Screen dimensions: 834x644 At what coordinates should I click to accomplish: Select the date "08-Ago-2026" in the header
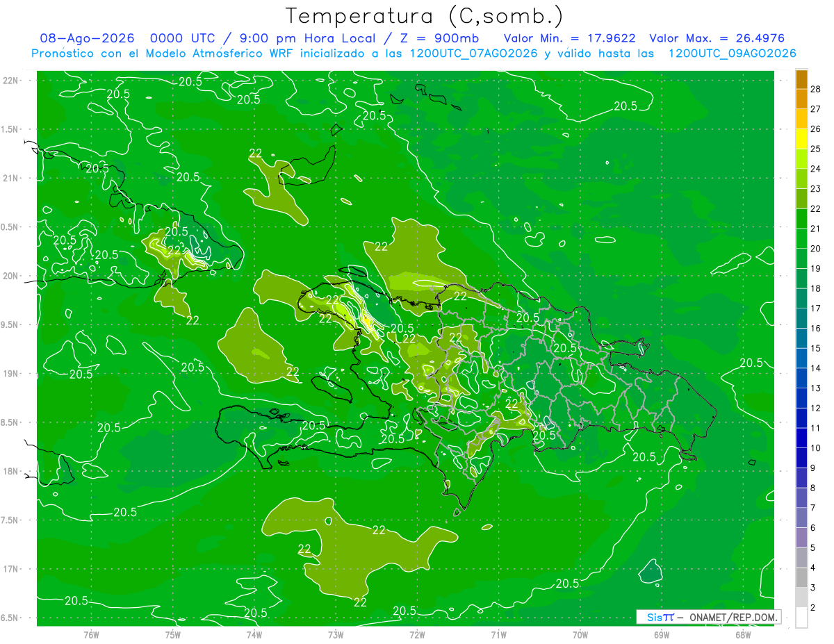[x=87, y=39]
